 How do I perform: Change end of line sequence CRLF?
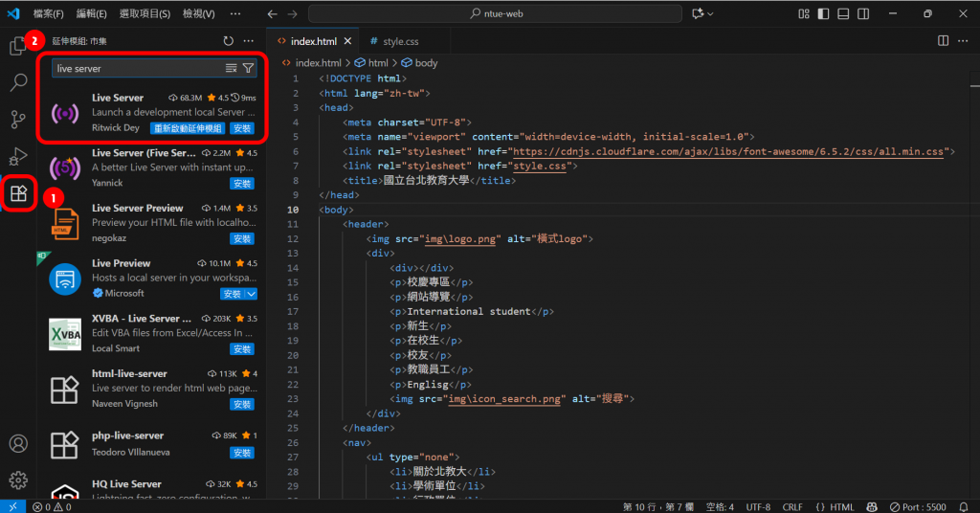[791, 506]
